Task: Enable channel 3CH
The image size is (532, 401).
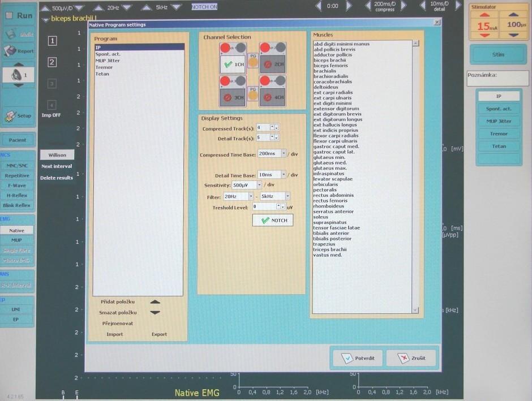Action: point(233,97)
